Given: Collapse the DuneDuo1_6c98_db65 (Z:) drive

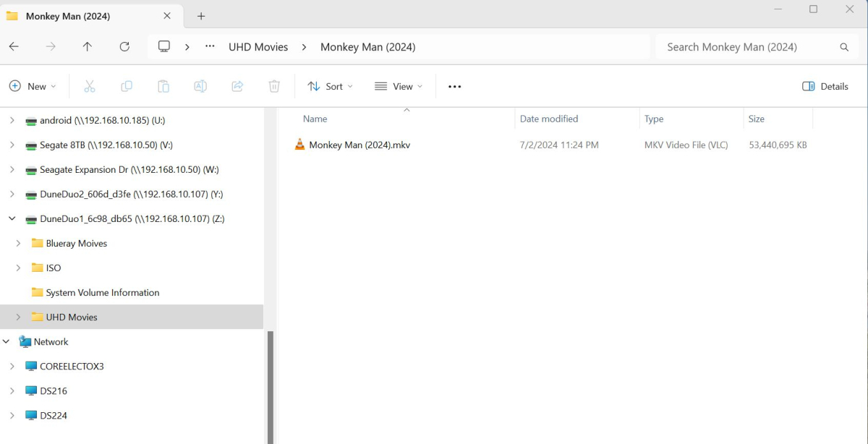Looking at the screenshot, I should [x=12, y=218].
